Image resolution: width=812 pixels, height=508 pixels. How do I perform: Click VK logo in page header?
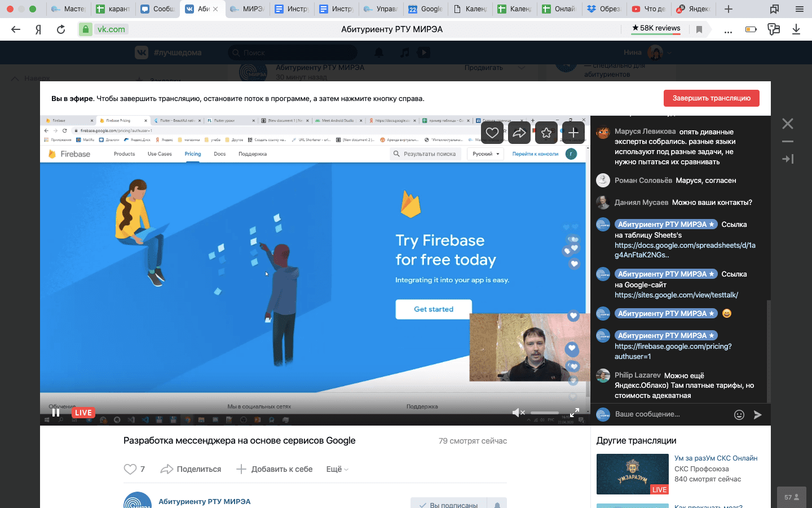[142, 52]
